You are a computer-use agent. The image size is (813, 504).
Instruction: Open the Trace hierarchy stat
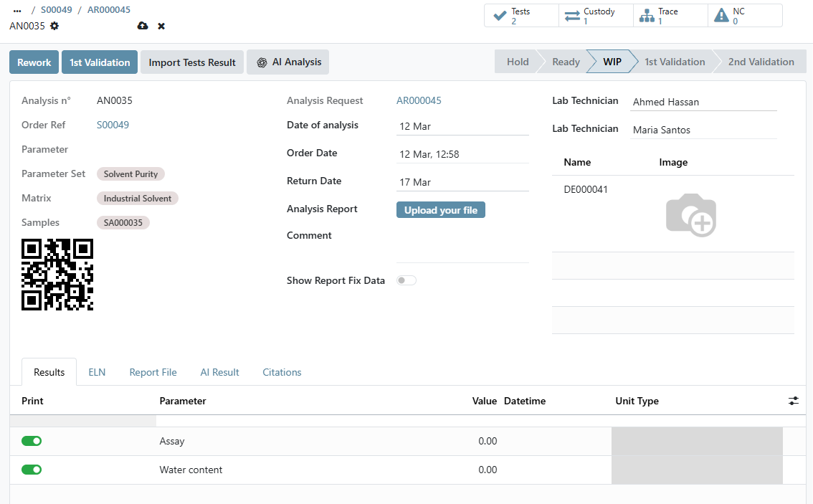[670, 16]
